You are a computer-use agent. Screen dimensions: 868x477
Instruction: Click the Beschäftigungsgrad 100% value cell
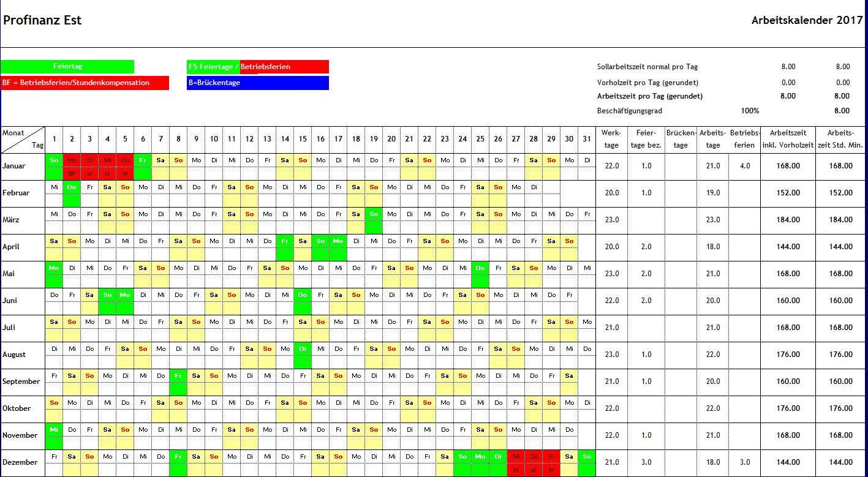coord(750,111)
